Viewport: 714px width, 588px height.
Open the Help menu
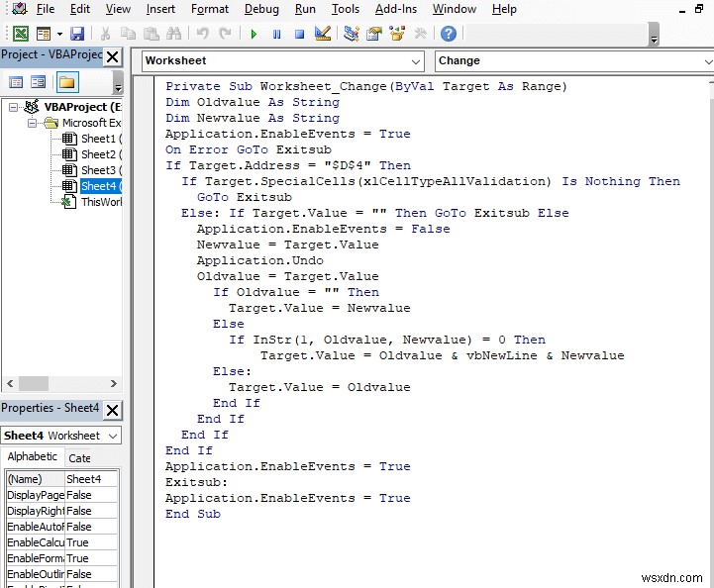click(504, 9)
